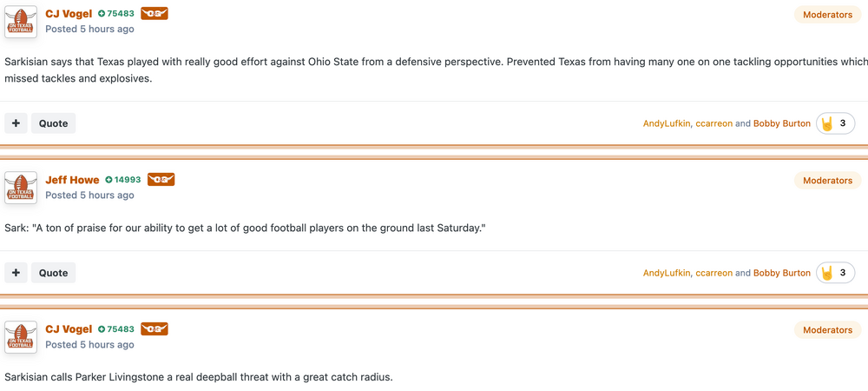Open AndyLufkin's profile from the Ohio State post reactions
This screenshot has height=391, width=868.
667,123
